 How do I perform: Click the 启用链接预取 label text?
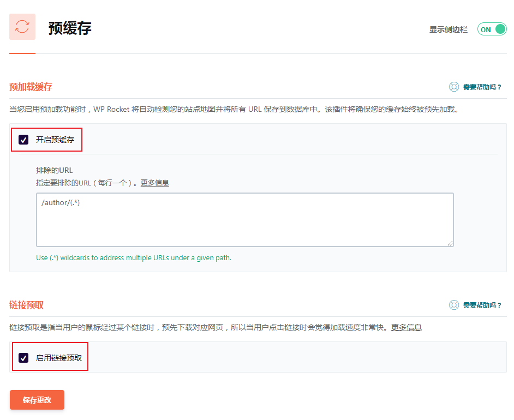point(59,358)
